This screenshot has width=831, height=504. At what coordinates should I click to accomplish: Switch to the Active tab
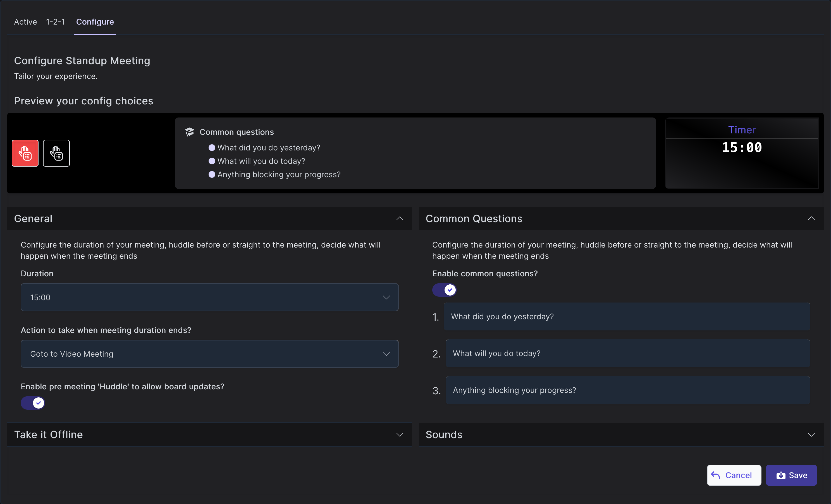25,22
